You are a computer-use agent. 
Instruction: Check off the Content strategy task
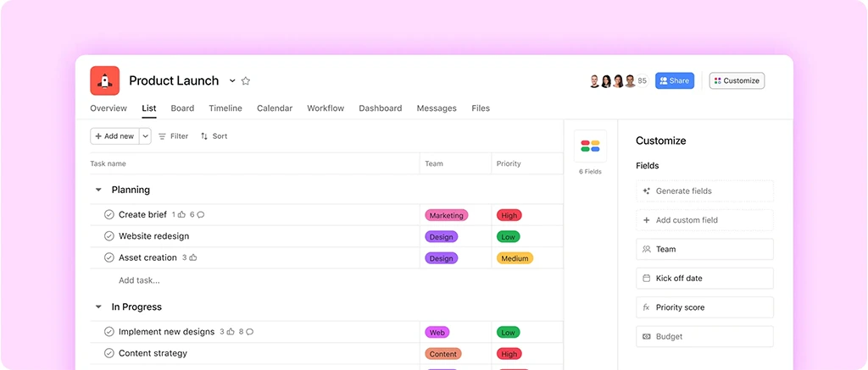click(108, 353)
